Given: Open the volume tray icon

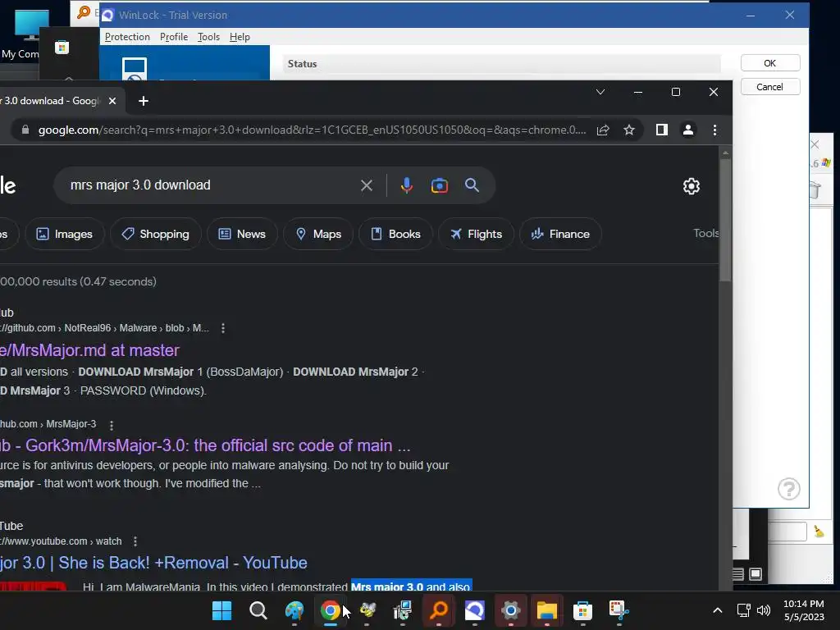Looking at the screenshot, I should pyautogui.click(x=764, y=610).
